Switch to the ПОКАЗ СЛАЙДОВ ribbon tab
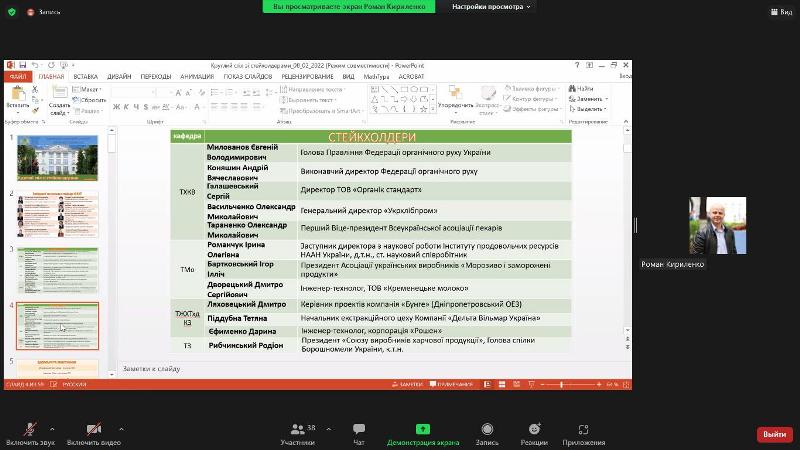The height and width of the screenshot is (450, 800). (247, 77)
